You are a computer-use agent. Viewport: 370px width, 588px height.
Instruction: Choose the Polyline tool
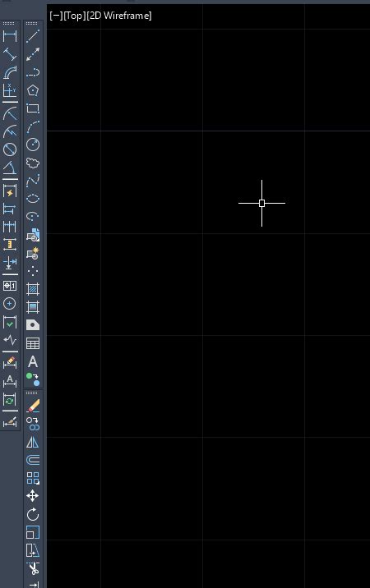33,72
